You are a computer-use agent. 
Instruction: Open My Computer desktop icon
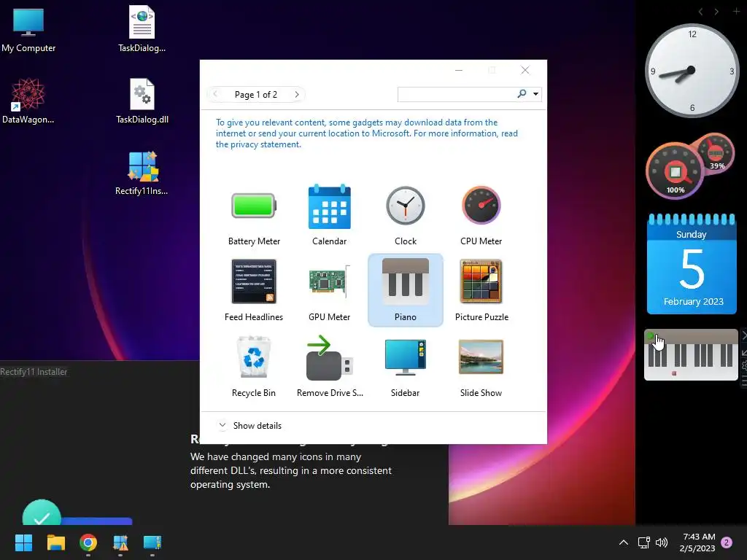pos(28,31)
